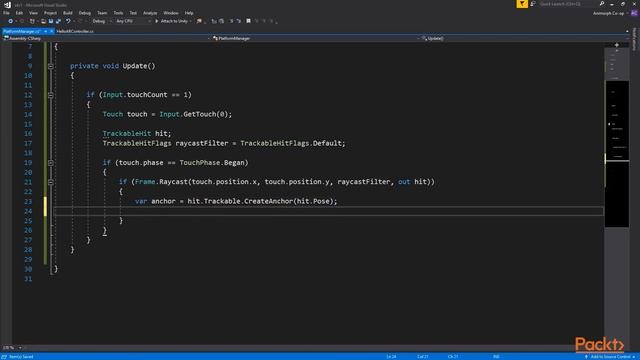Toggle bookmark using the toolbar bookmark icon

click(248, 21)
